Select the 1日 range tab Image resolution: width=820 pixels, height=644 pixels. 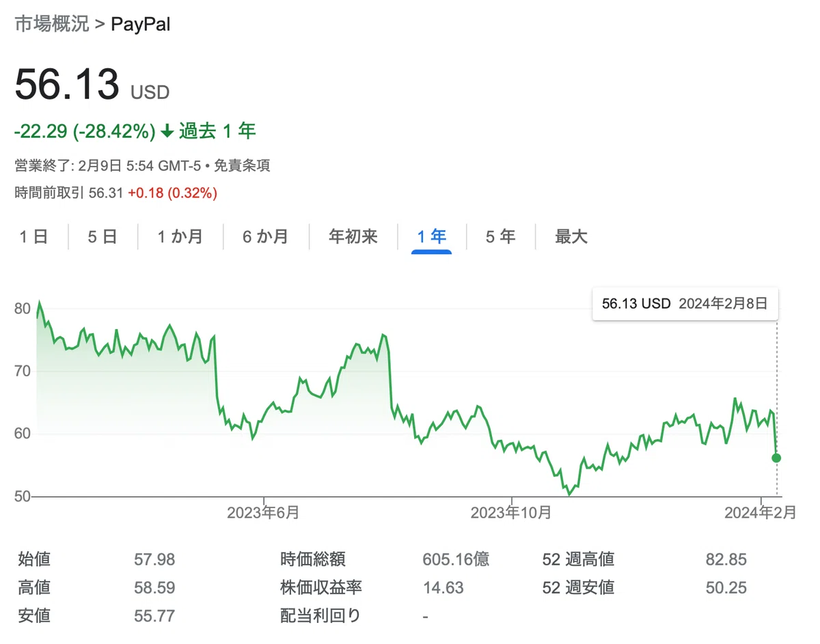click(33, 237)
